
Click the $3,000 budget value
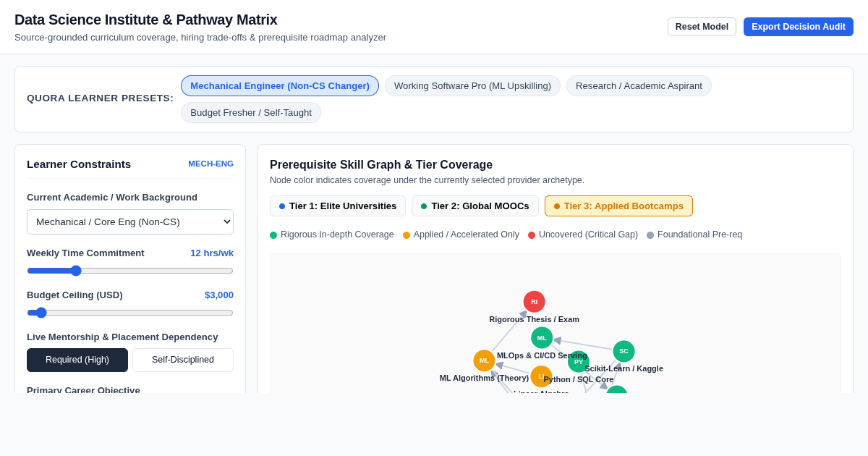coord(219,295)
